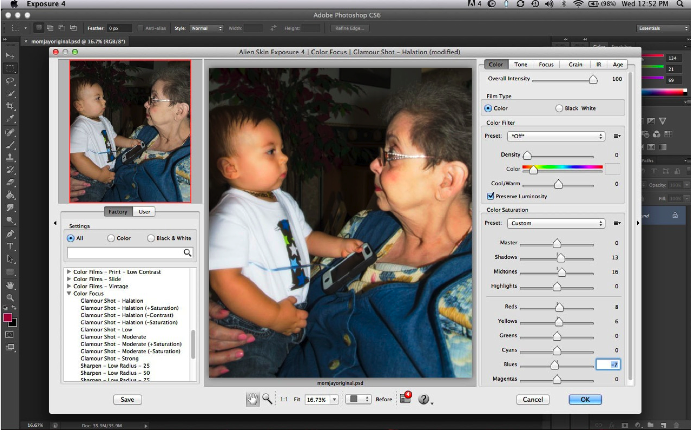691x430 pixels.
Task: Click the Color hue slider bar
Action: tap(562, 167)
